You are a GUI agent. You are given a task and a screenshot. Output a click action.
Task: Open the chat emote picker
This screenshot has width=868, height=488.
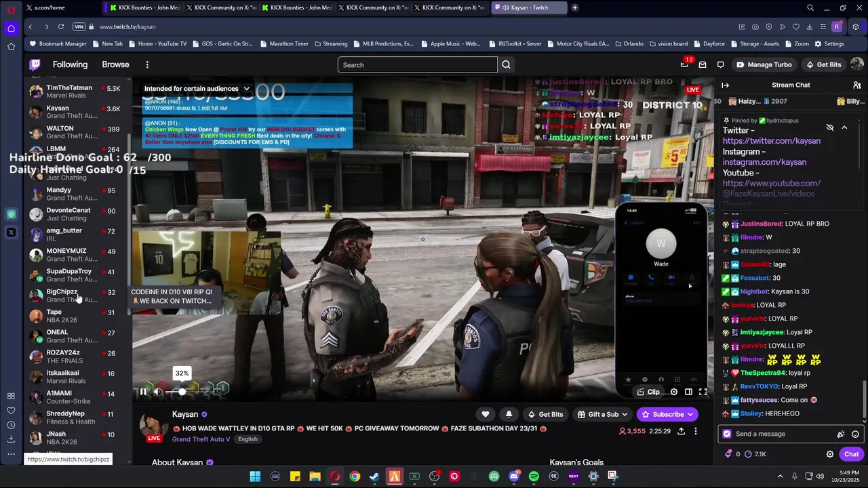coord(855,434)
